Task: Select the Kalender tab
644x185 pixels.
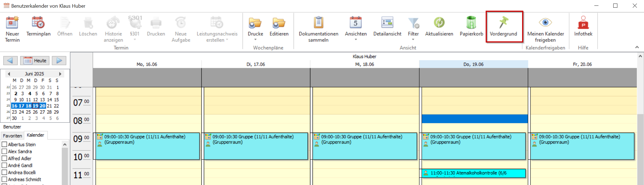Action: pos(35,135)
